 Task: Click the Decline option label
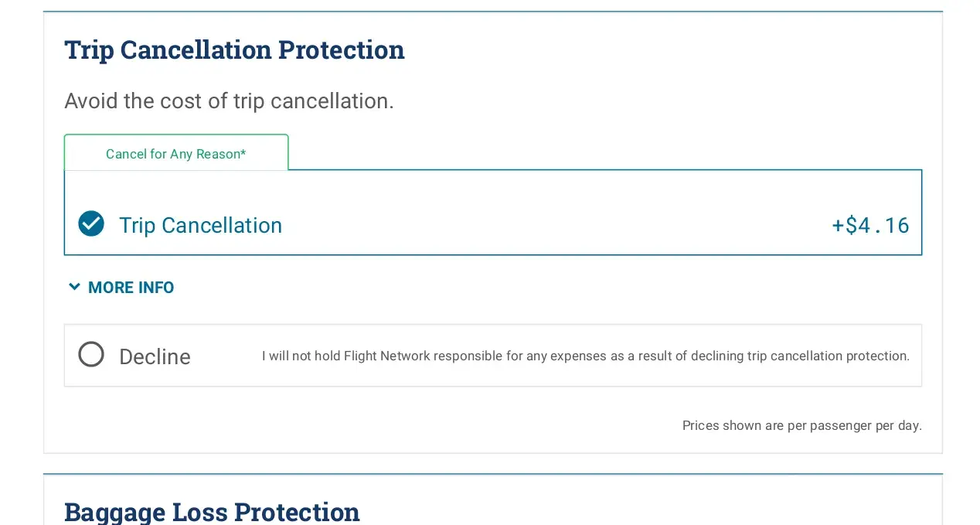pos(155,356)
